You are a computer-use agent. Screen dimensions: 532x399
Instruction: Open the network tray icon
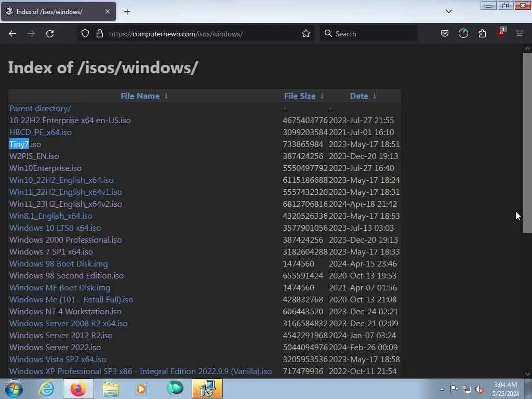[x=467, y=389]
